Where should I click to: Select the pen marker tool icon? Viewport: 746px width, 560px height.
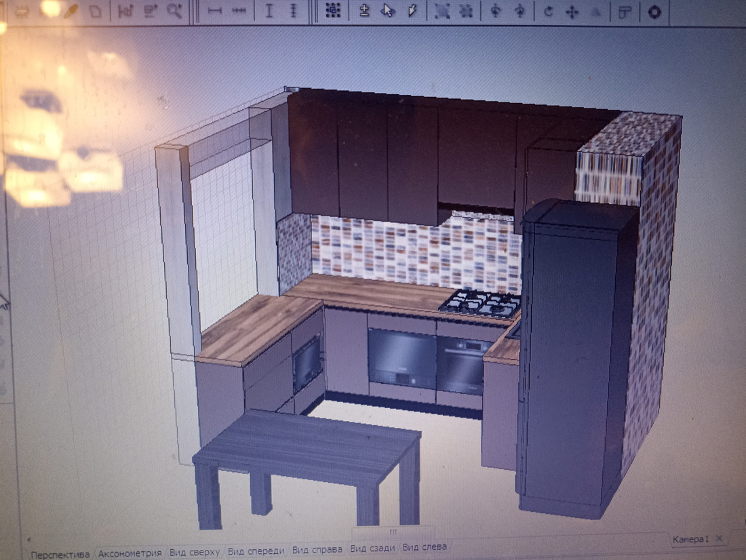[x=412, y=12]
